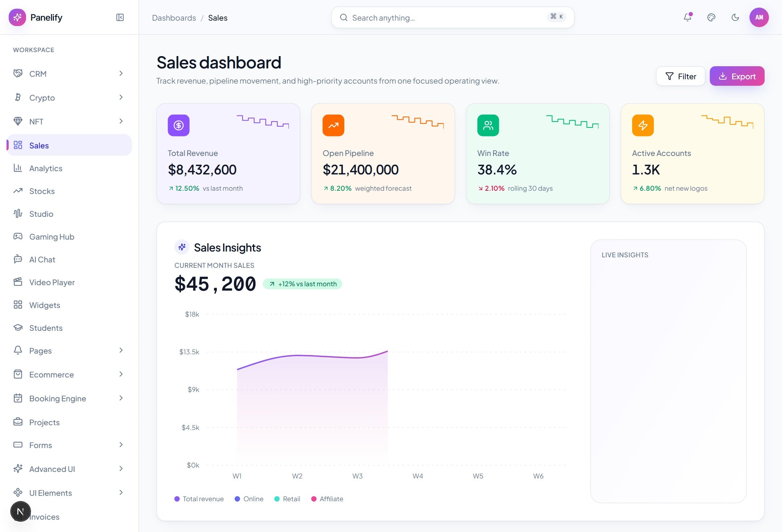This screenshot has width=782, height=532.
Task: Click the Analytics bar chart icon
Action: click(x=18, y=168)
